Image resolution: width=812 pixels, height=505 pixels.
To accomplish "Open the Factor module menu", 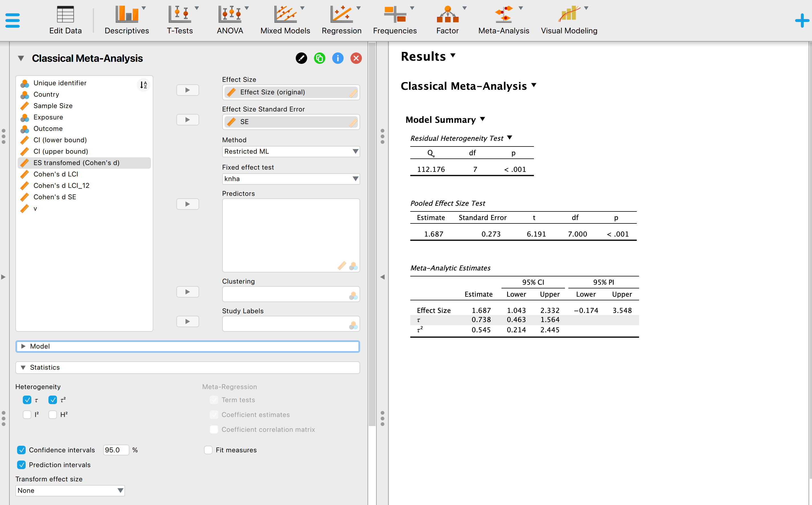I will click(x=448, y=20).
